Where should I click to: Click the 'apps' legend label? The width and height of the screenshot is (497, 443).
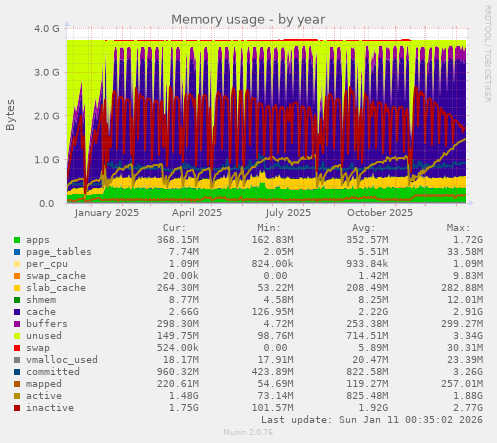38,240
